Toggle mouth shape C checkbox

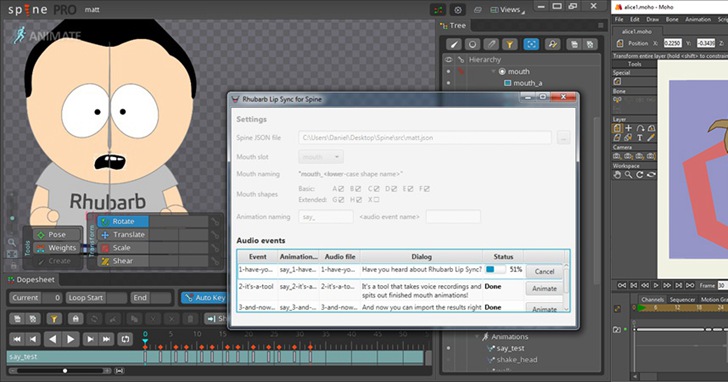pyautogui.click(x=377, y=189)
